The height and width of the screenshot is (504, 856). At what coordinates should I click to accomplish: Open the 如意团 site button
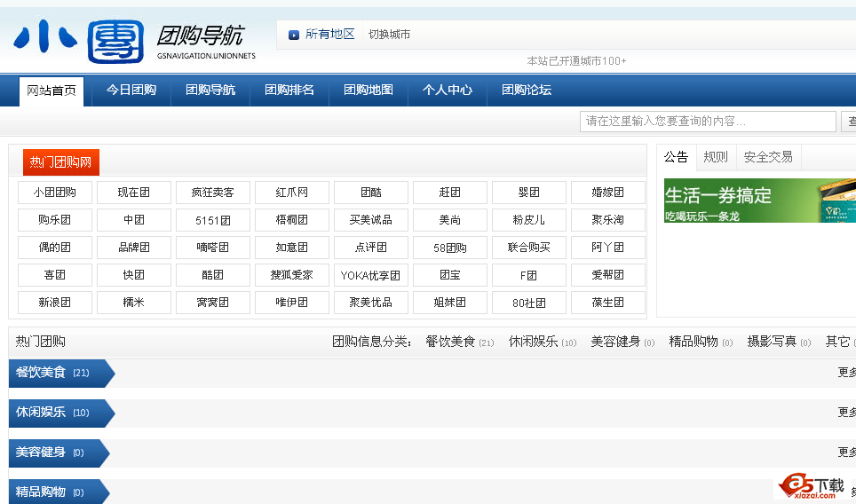coord(292,248)
